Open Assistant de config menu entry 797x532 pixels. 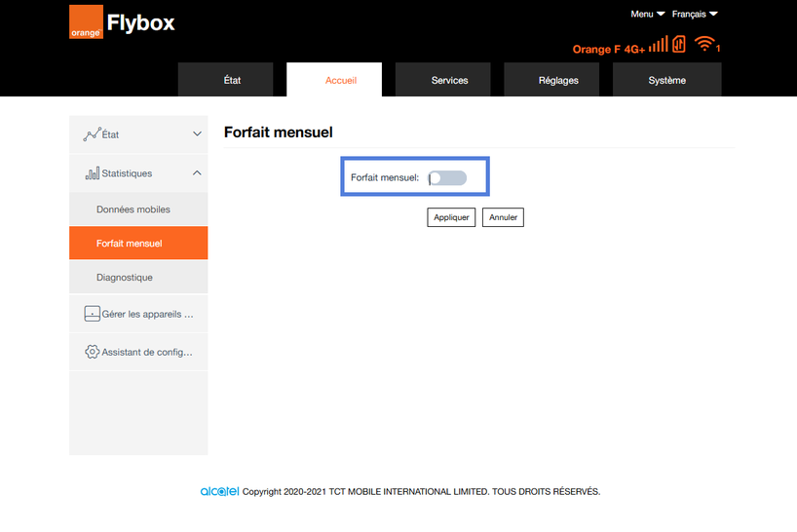(138, 352)
